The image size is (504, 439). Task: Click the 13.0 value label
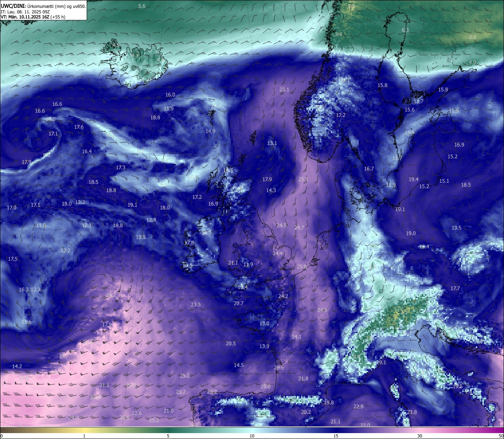click(x=264, y=324)
